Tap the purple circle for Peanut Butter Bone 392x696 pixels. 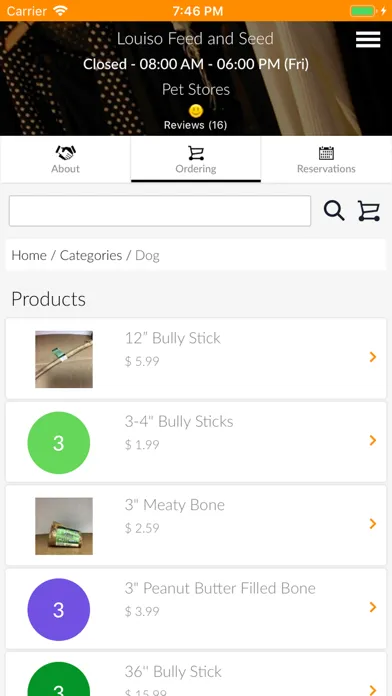pyautogui.click(x=59, y=609)
